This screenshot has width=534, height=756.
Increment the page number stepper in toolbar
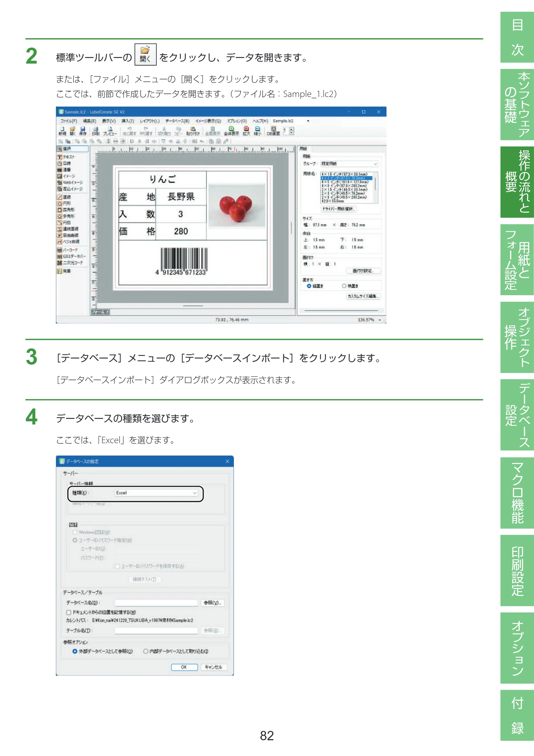pos(292,129)
